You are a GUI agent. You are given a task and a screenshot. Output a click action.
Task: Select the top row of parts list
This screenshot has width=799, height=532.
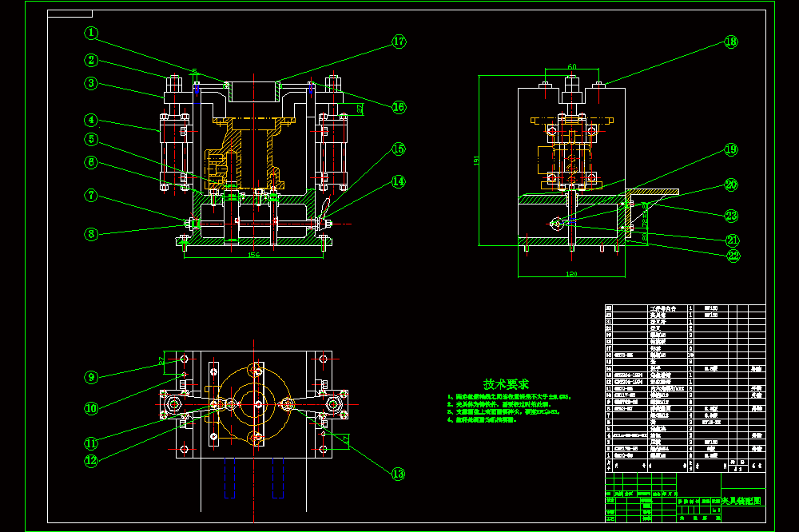686,308
